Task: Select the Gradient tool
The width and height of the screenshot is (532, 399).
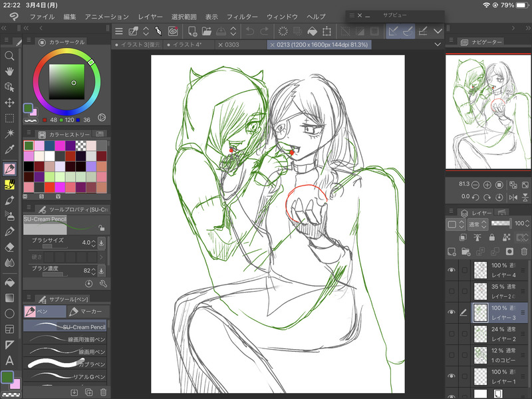Action: (9, 298)
